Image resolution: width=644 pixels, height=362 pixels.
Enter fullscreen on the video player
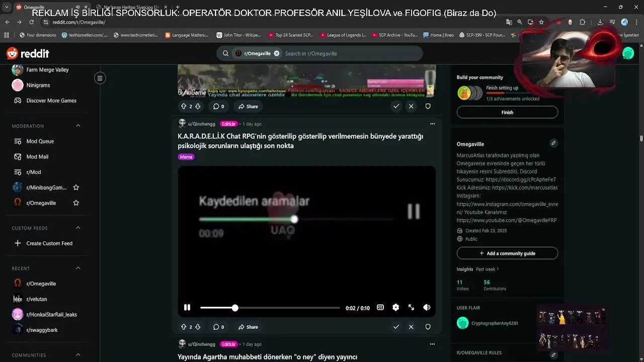[411, 307]
